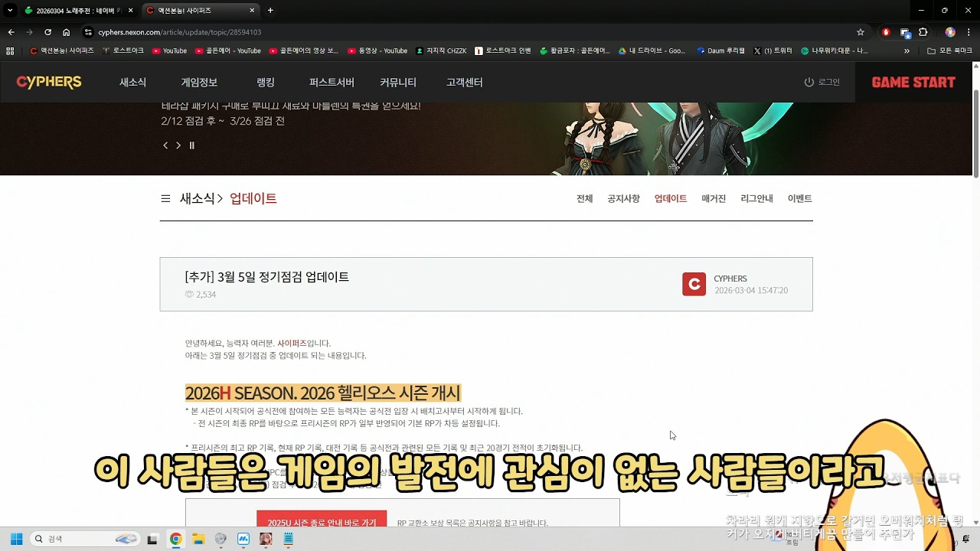The width and height of the screenshot is (980, 551).
Task: Open a new browser tab
Action: (270, 11)
